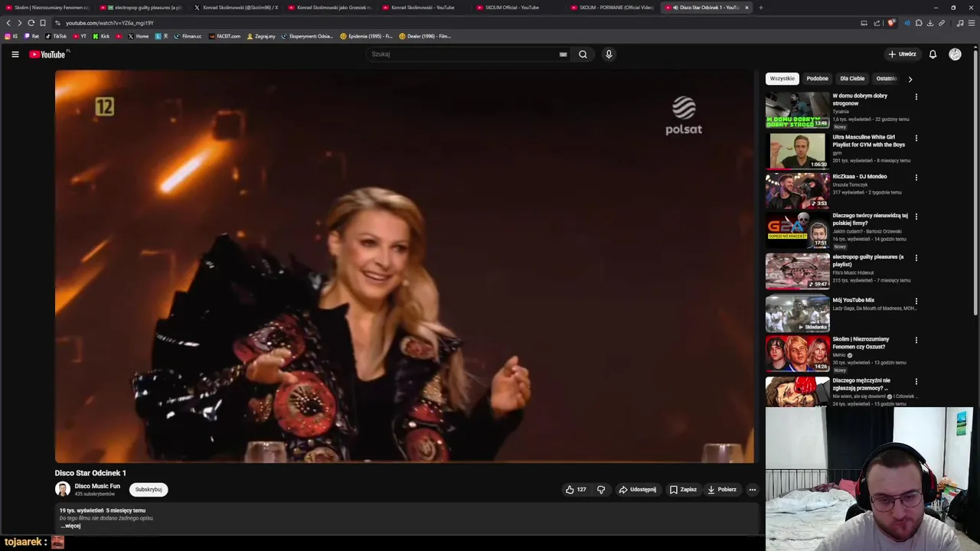Open the browser extensions puzzle icon
Viewport: 980px width, 551px height.
[x=919, y=23]
